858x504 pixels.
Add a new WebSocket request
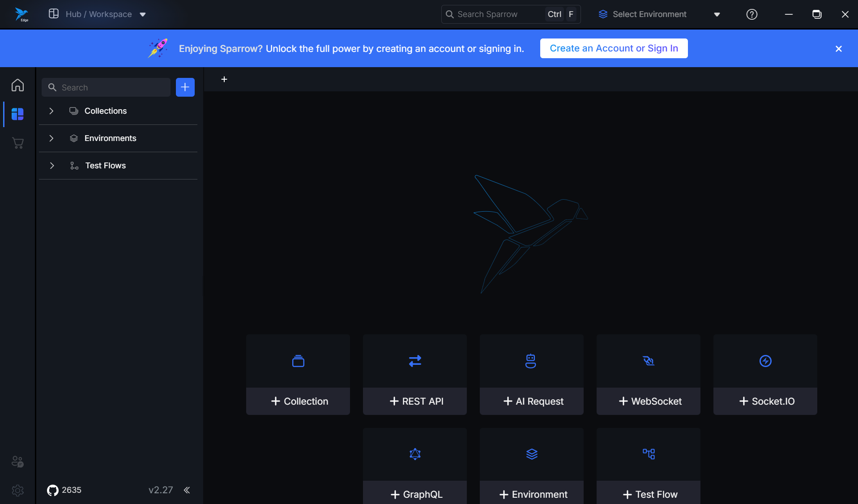tap(649, 401)
